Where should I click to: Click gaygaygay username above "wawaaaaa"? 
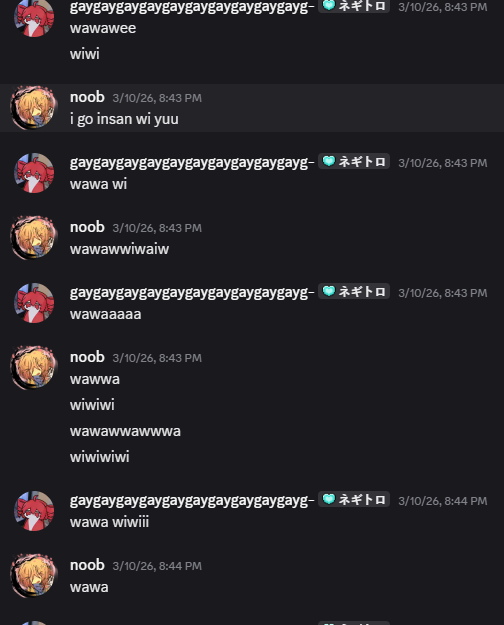click(x=192, y=293)
